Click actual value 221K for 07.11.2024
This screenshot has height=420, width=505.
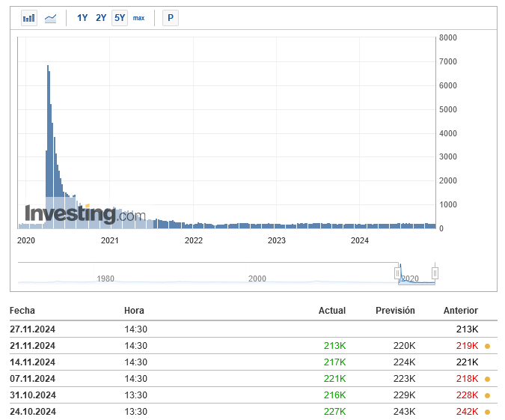[x=334, y=378]
